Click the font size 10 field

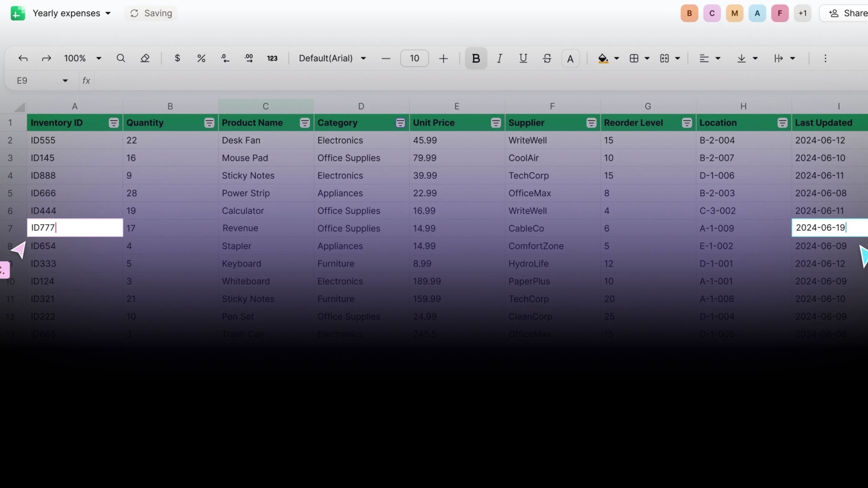(x=414, y=58)
